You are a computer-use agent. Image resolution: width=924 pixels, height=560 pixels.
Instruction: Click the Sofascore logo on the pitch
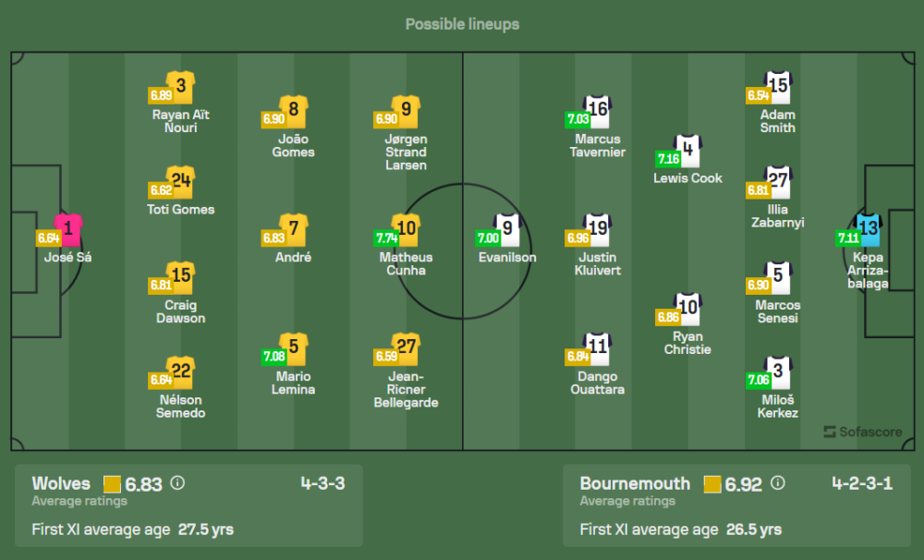tap(862, 432)
